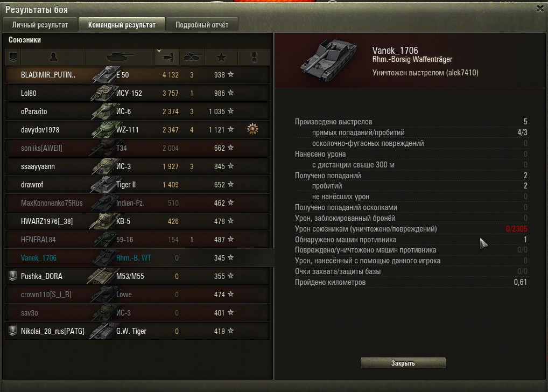This screenshot has height=392, width=548.
Task: Open Подробный отчёт tab
Action: [x=202, y=24]
